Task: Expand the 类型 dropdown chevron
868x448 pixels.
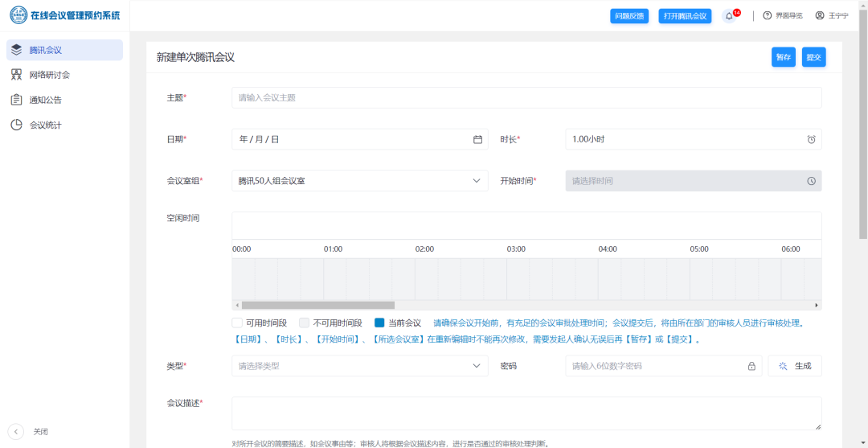Action: 476,365
